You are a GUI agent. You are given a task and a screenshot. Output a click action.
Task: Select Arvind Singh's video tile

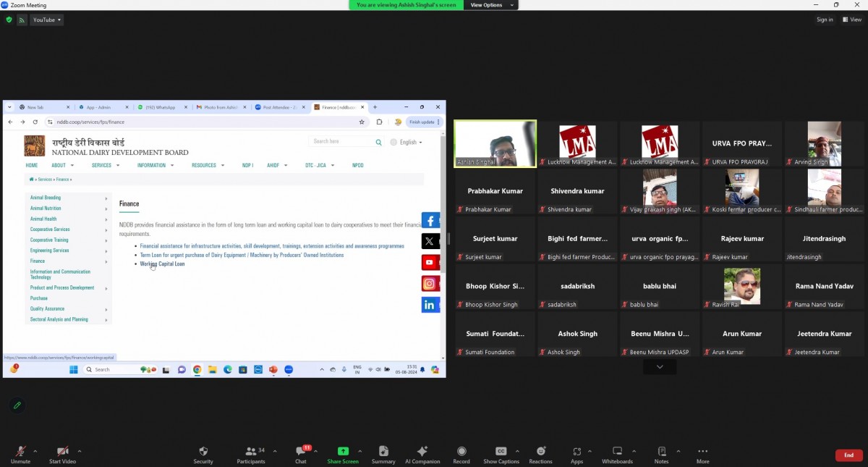click(x=825, y=143)
